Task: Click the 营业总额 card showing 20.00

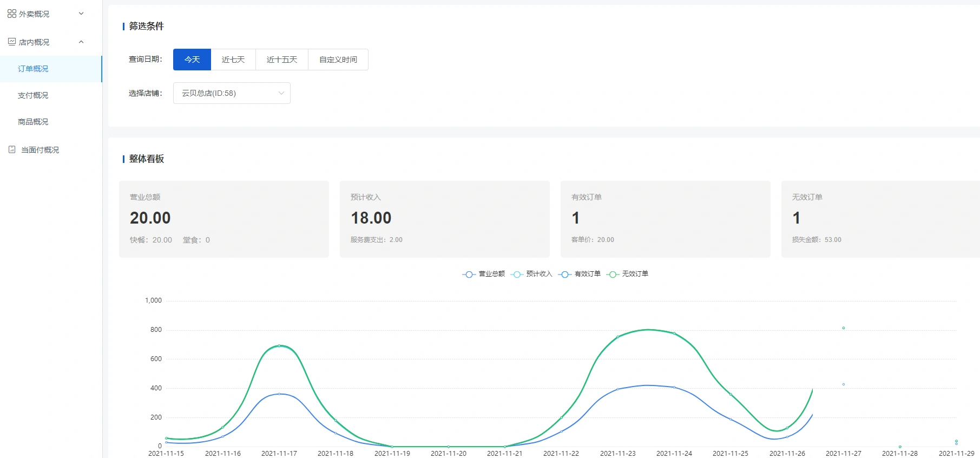Action: point(224,219)
